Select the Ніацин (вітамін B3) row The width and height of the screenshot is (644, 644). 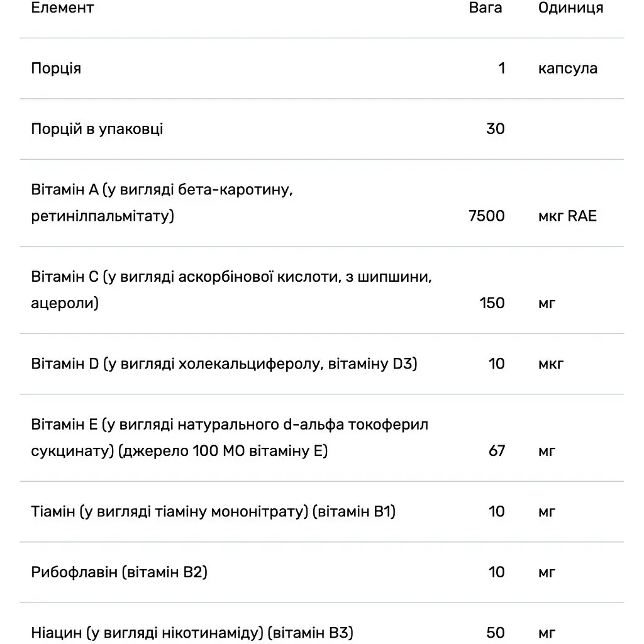[322, 623]
